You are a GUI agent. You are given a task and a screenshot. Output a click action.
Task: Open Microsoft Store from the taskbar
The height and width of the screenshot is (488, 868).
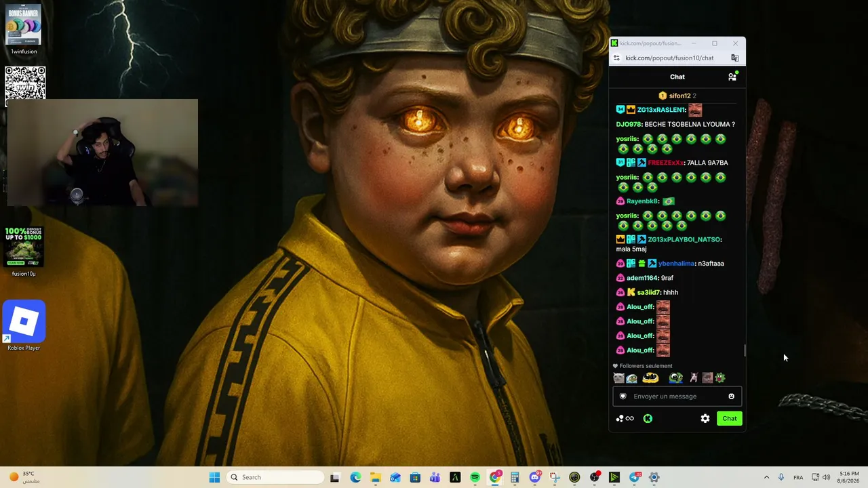(x=415, y=477)
